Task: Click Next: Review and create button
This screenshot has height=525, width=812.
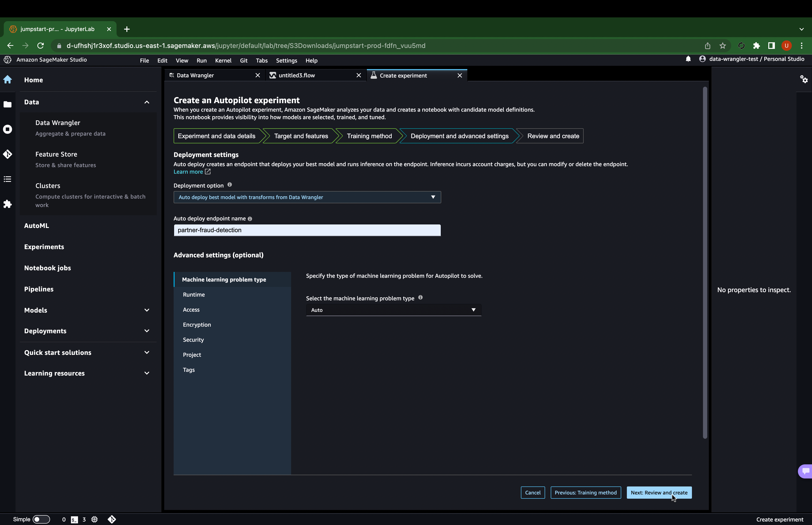Action: click(x=659, y=493)
